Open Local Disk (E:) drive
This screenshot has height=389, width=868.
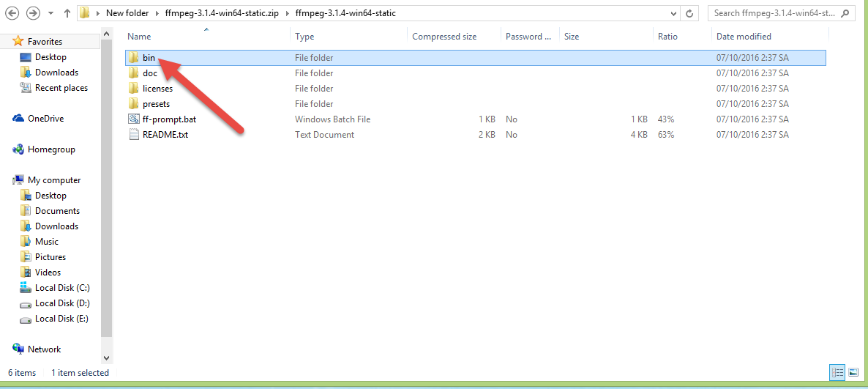(61, 319)
